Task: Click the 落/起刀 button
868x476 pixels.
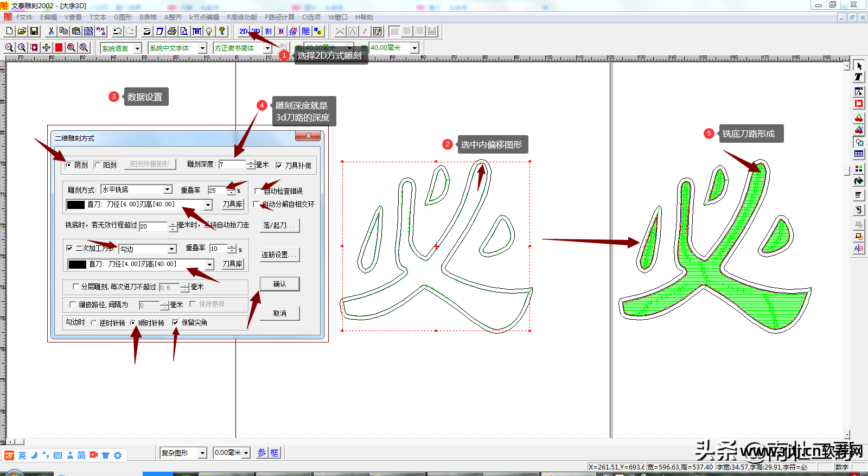Action: 279,225
